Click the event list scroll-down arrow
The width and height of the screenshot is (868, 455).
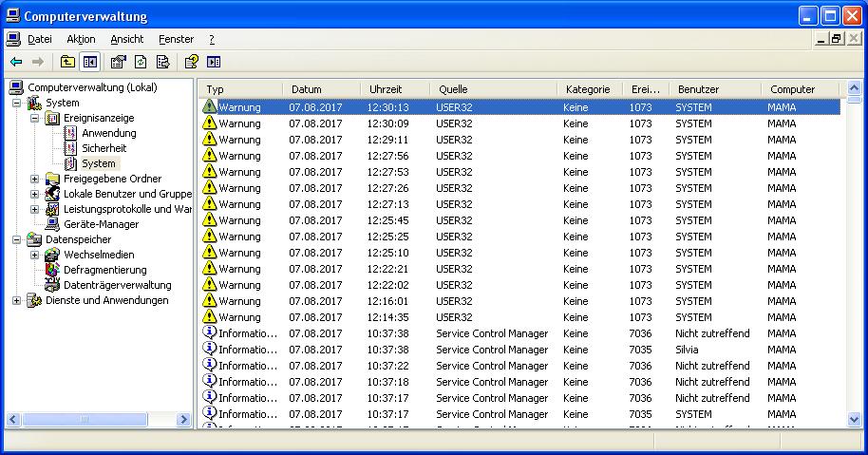point(854,420)
